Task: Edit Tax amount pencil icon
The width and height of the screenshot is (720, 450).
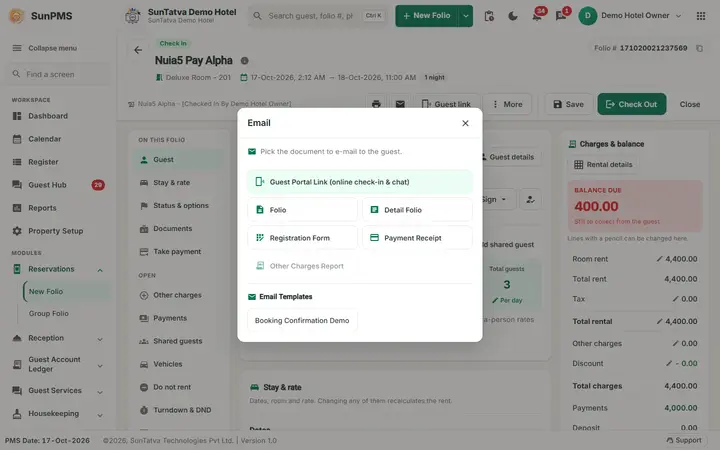Action: pos(675,299)
